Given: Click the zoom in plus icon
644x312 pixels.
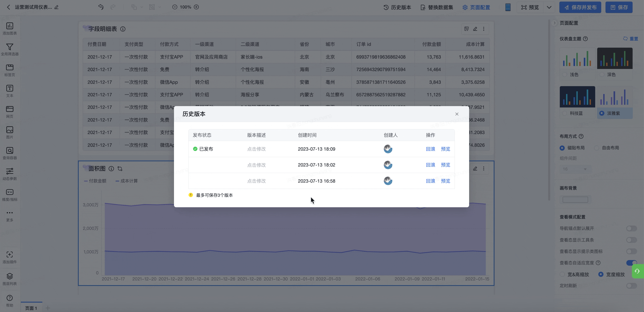Looking at the screenshot, I should pyautogui.click(x=197, y=7).
